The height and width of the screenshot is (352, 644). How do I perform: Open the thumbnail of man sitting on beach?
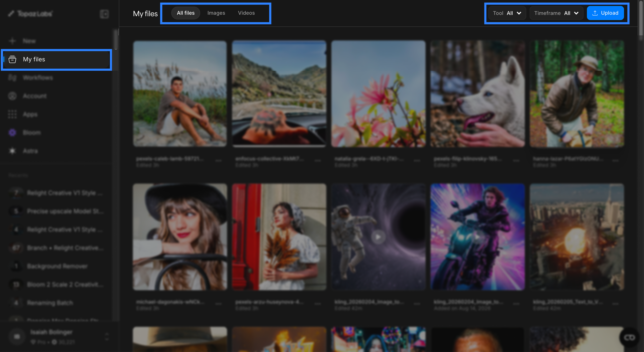(x=180, y=94)
